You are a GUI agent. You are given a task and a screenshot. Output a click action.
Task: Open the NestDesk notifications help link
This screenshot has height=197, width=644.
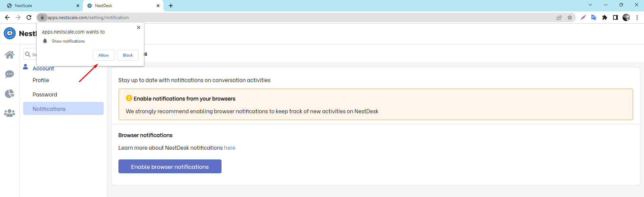230,148
